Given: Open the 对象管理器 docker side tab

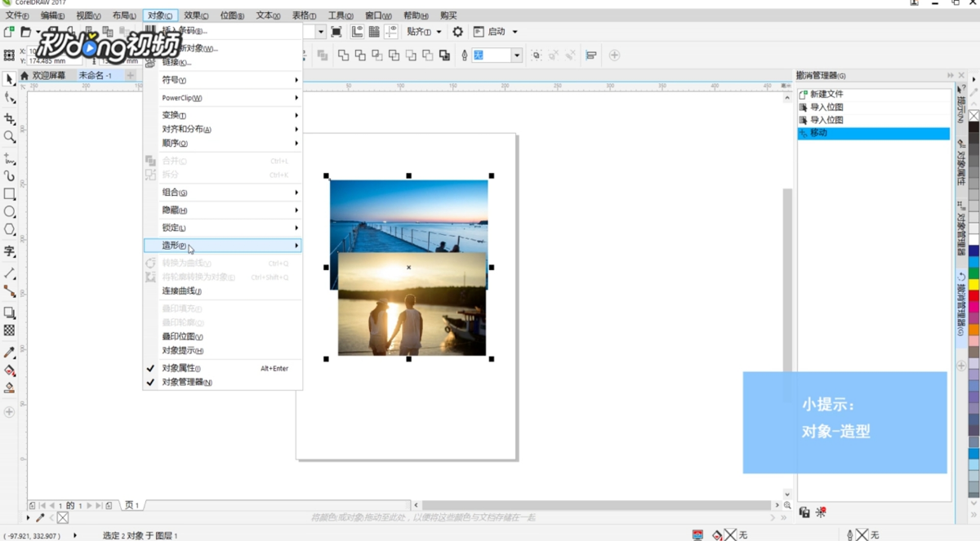Looking at the screenshot, I should pos(961,230).
